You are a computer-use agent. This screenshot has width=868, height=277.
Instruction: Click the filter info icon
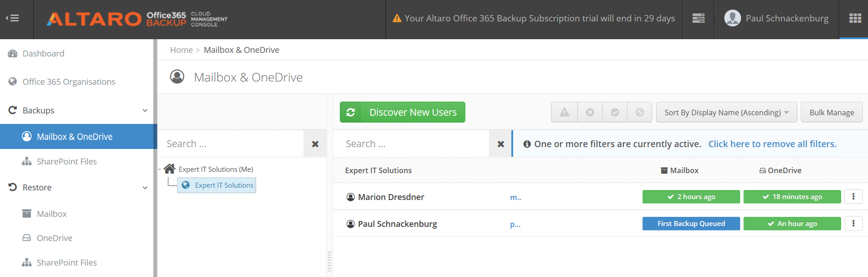527,144
